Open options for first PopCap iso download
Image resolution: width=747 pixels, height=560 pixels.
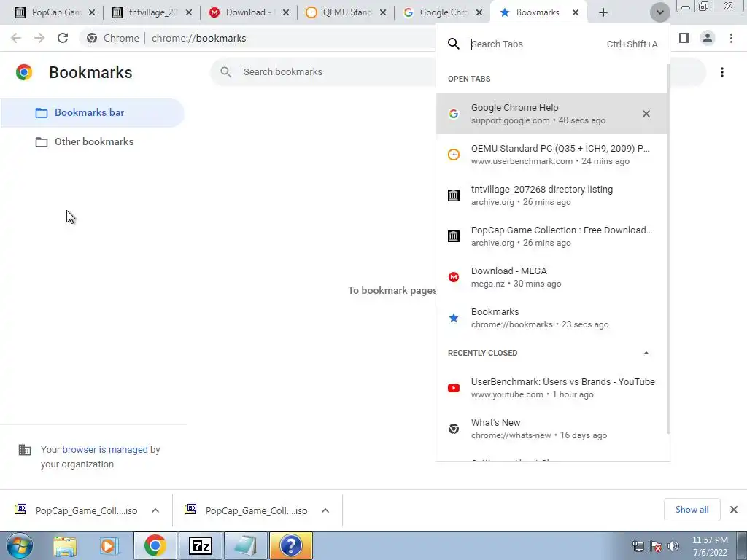(155, 510)
